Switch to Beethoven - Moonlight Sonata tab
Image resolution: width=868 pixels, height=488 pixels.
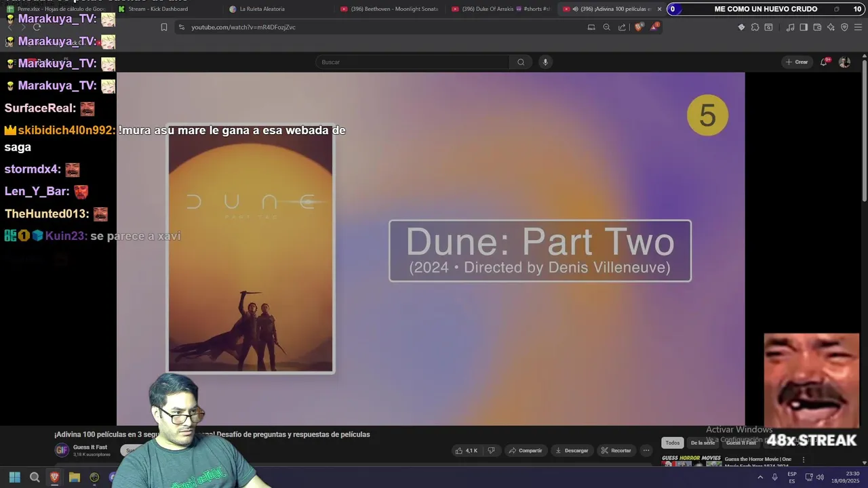[x=389, y=9]
